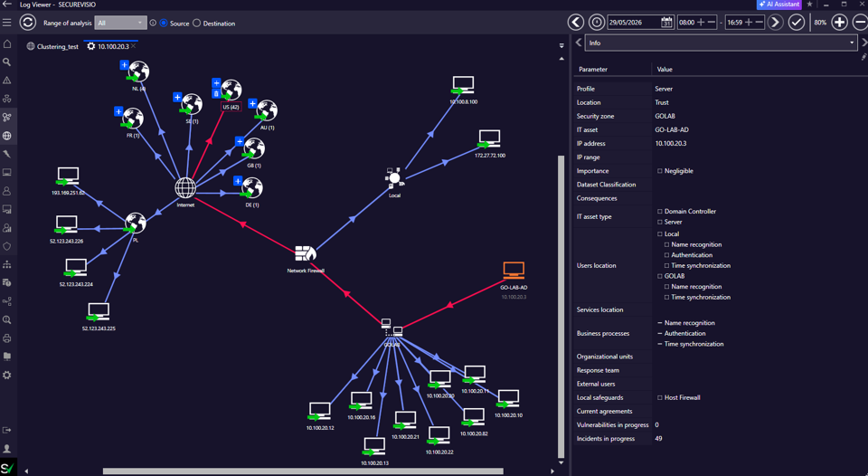Click the orange GO-LAB-AD computer node

[514, 271]
